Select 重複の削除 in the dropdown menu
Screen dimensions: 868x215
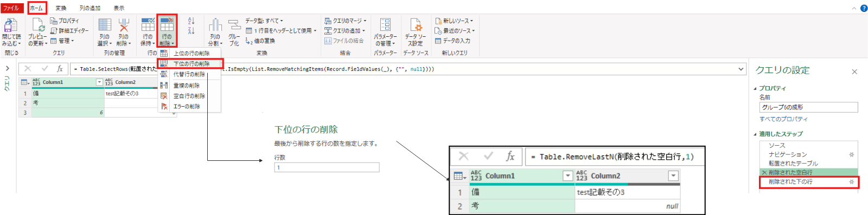click(186, 86)
